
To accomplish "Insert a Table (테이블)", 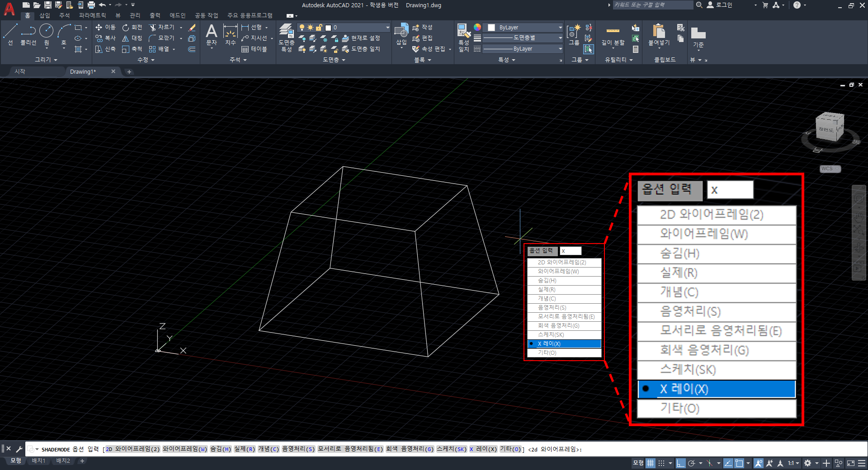I will (254, 49).
